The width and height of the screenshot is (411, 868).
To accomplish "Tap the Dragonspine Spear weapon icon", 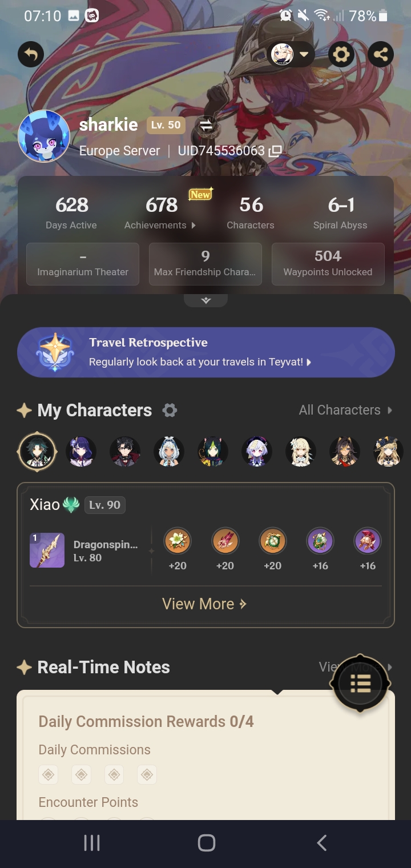I will click(47, 550).
